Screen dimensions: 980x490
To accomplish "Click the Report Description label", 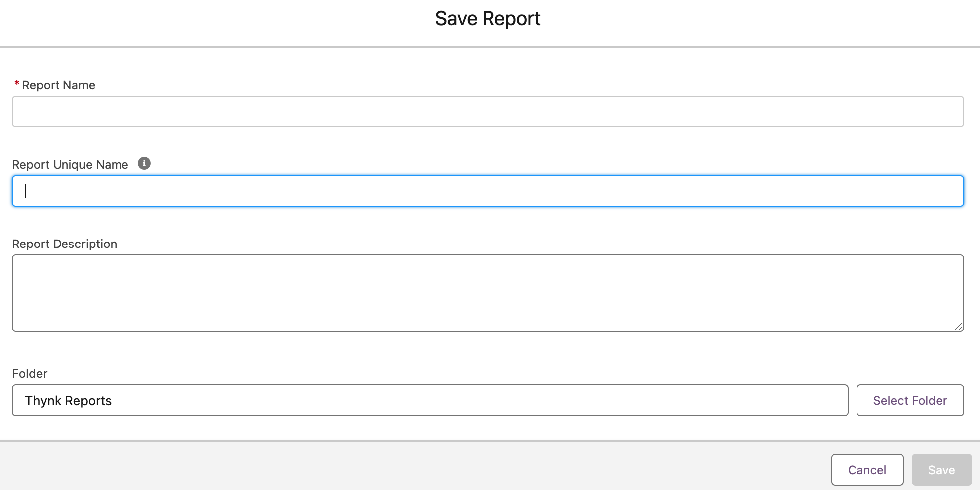I will 64,244.
